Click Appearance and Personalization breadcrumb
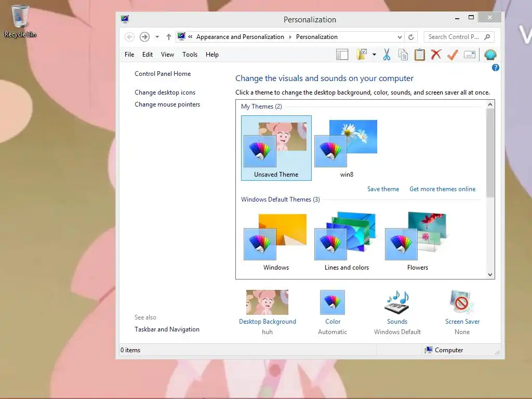This screenshot has width=532, height=399. pos(240,37)
